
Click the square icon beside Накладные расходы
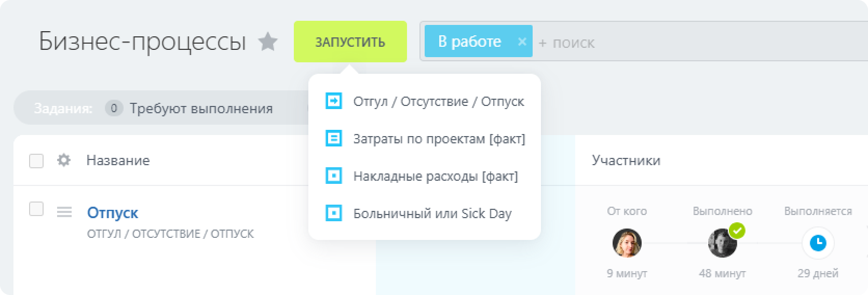pyautogui.click(x=334, y=176)
